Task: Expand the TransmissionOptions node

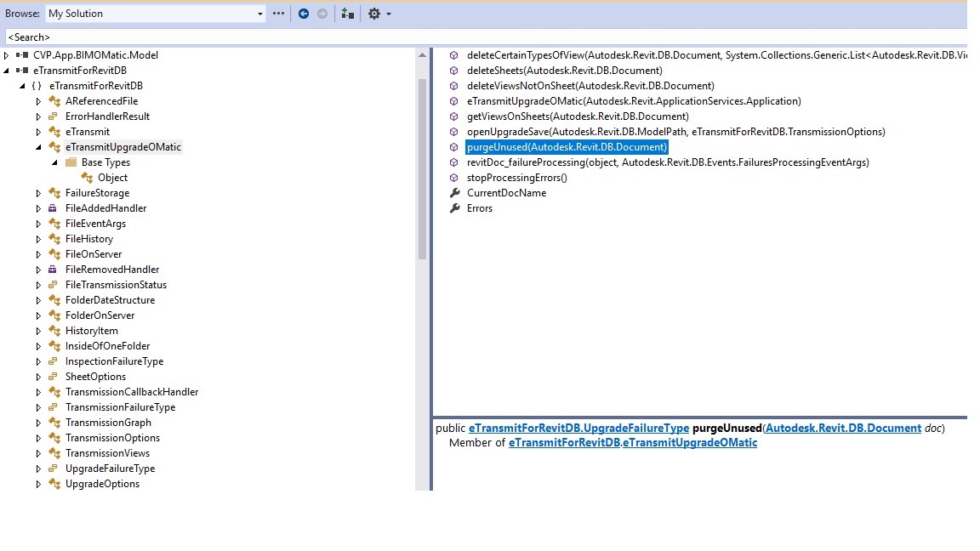Action: click(37, 438)
